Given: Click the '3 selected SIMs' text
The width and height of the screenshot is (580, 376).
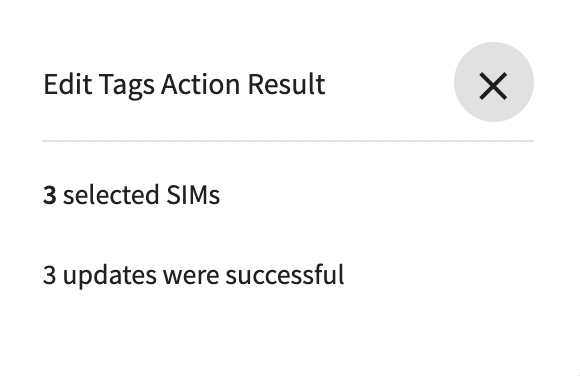Looking at the screenshot, I should click(131, 195).
